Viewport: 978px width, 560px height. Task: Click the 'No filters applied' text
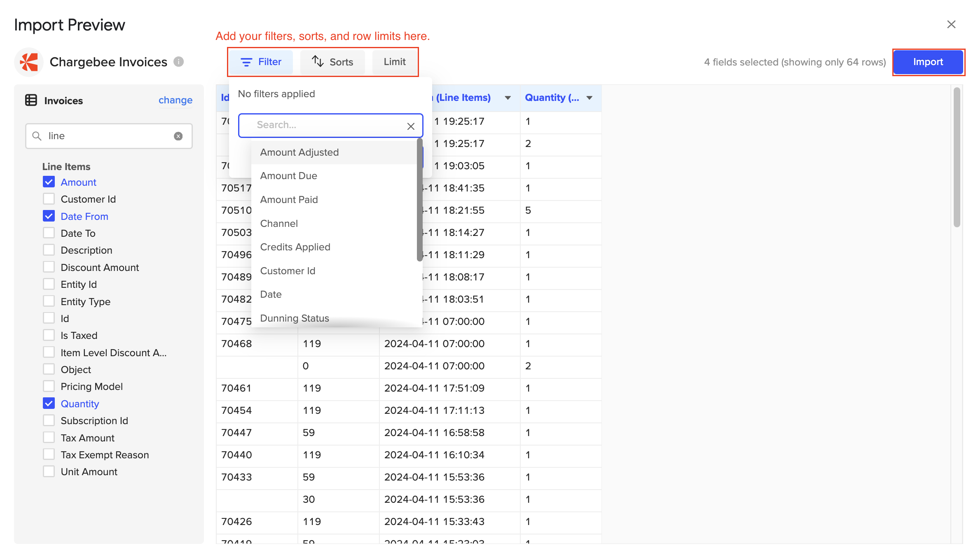[276, 94]
